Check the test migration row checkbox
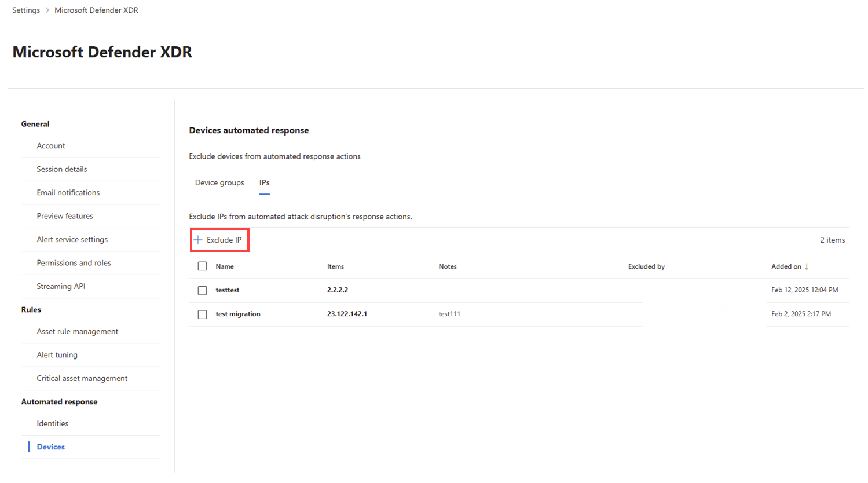Image resolution: width=868 pixels, height=483 pixels. click(x=202, y=314)
